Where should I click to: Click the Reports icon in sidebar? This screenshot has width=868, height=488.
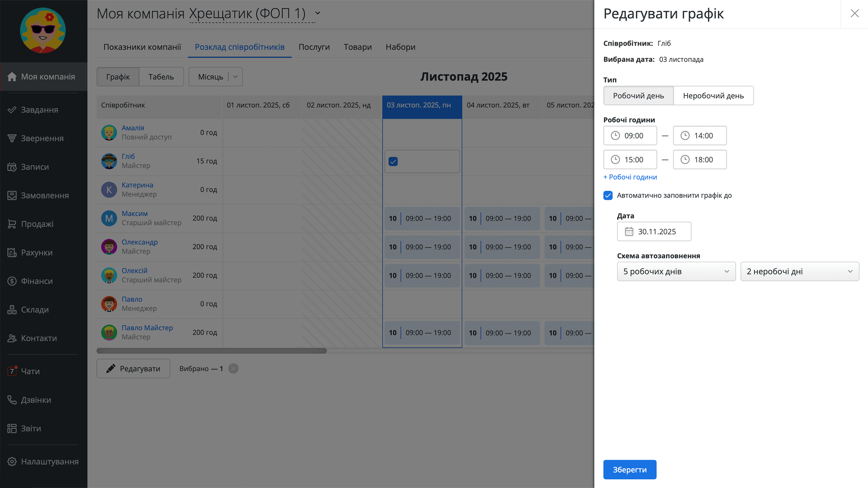pos(12,428)
